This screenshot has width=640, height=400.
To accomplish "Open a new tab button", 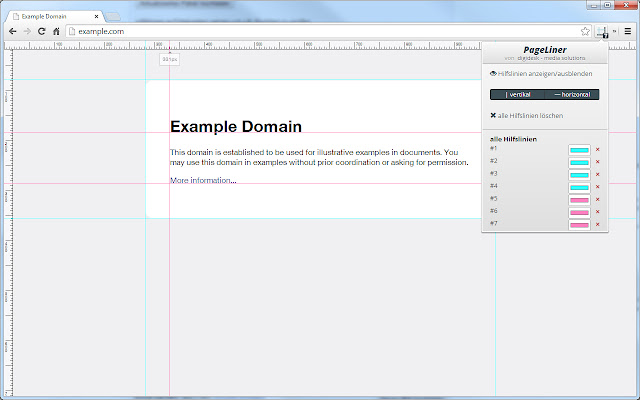I will click(113, 17).
